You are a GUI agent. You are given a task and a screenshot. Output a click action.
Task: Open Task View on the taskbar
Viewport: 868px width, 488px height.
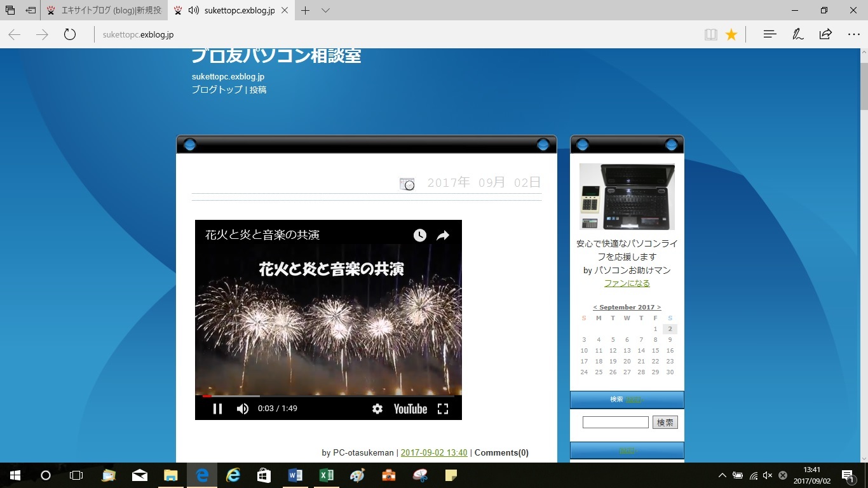click(x=76, y=475)
